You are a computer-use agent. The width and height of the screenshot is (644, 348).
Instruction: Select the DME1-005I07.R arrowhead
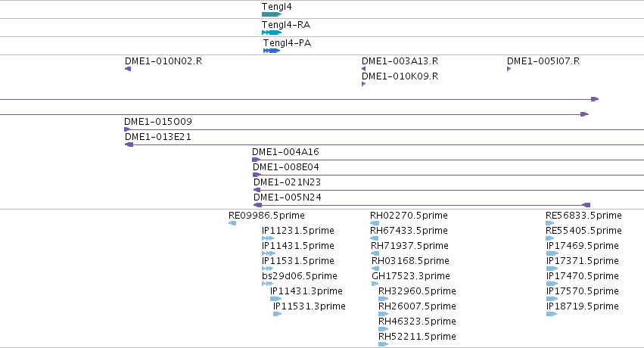pyautogui.click(x=509, y=69)
